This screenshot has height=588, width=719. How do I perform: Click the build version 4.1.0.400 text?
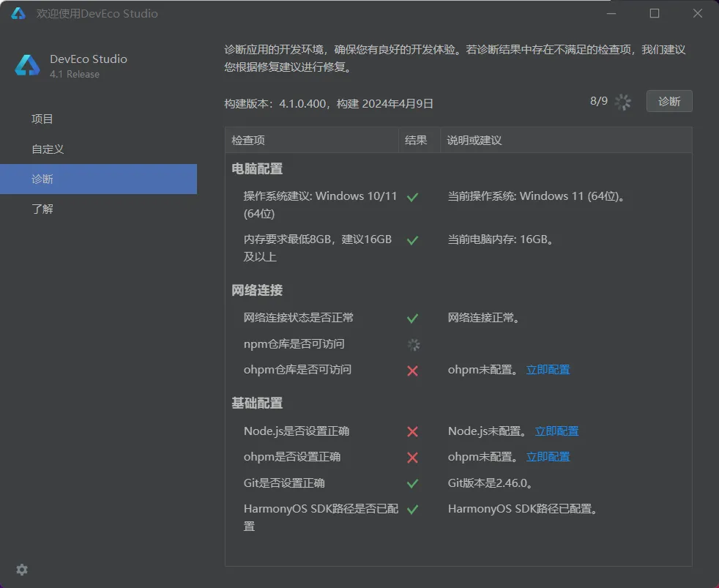pos(328,104)
